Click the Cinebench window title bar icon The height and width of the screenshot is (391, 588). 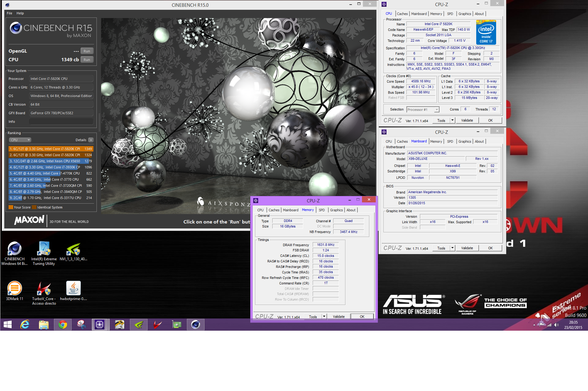point(7,5)
